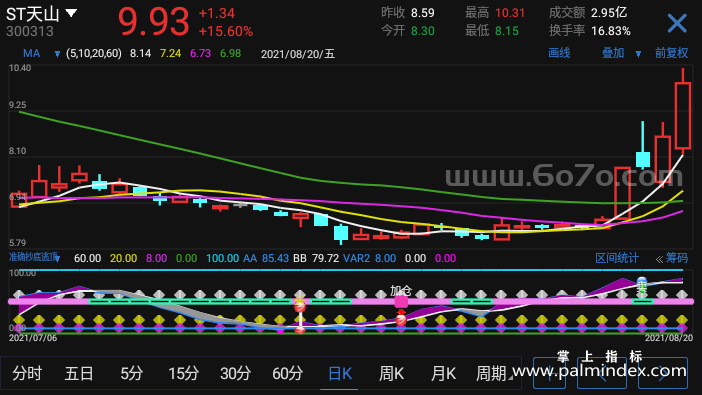Toggle 前复权 price adjustment
This screenshot has height=395, width=702.
coord(671,53)
